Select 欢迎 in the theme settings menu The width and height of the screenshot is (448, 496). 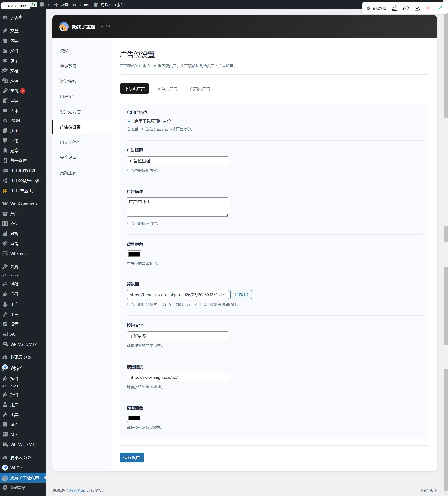click(82, 51)
